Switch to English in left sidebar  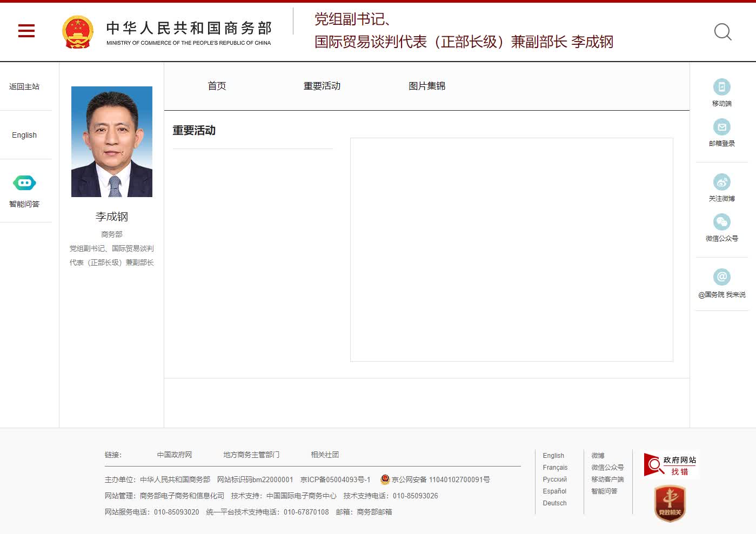24,136
